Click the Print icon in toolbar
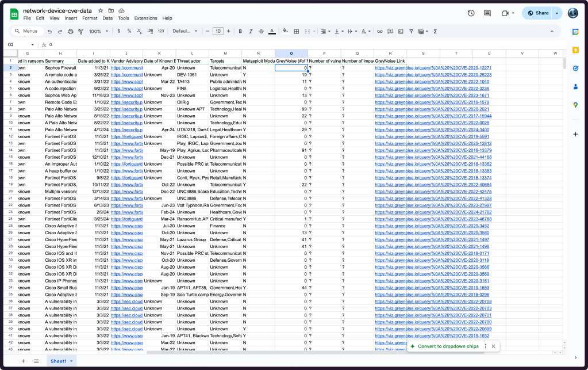Image resolution: width=588 pixels, height=370 pixels. (70, 31)
